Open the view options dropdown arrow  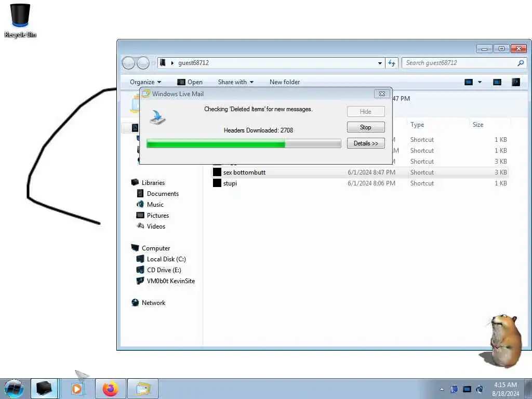[480, 82]
